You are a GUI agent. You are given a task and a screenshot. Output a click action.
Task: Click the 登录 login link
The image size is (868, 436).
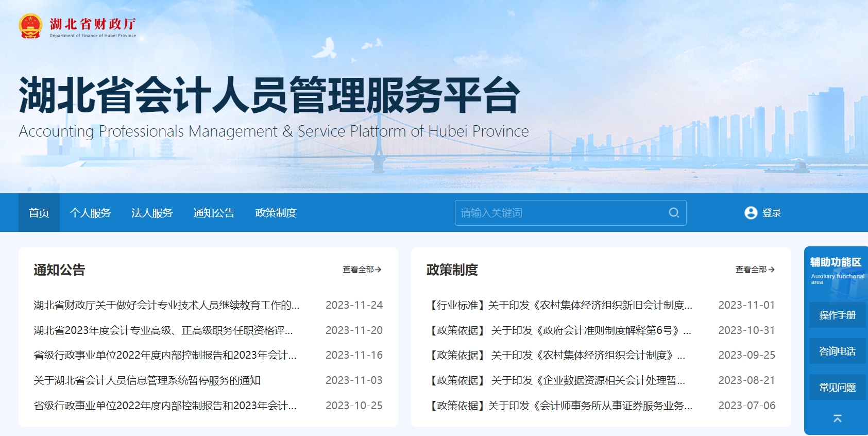coord(771,213)
